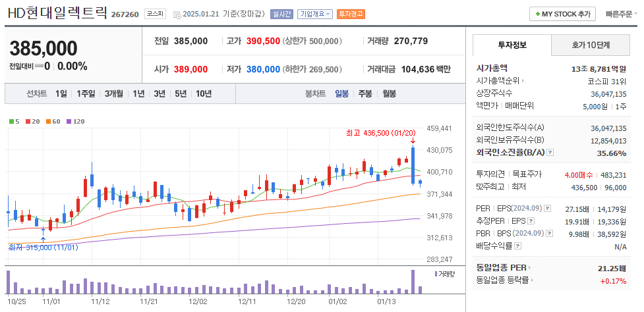
Task: Select the 월봉 candle chart
Action: pos(389,94)
